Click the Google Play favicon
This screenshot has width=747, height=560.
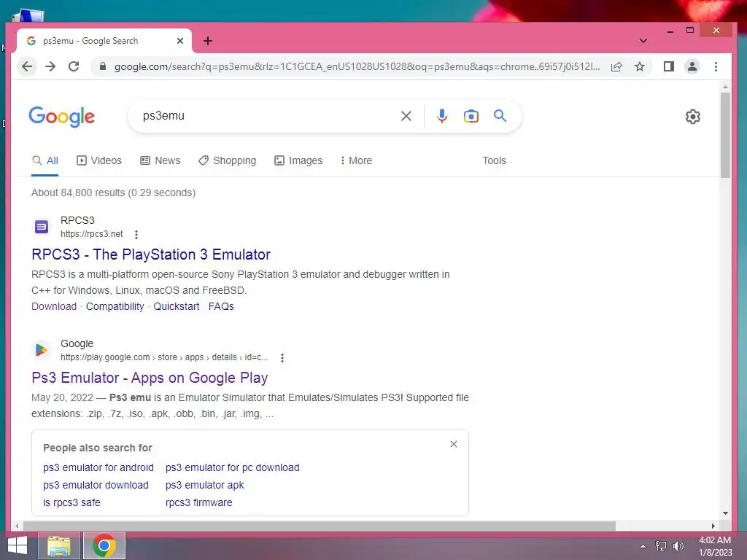click(42, 350)
